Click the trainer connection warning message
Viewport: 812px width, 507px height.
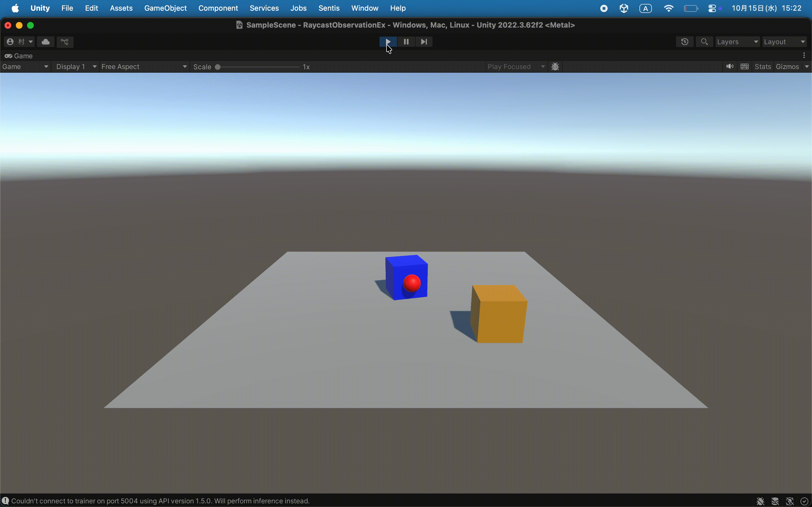(x=160, y=501)
